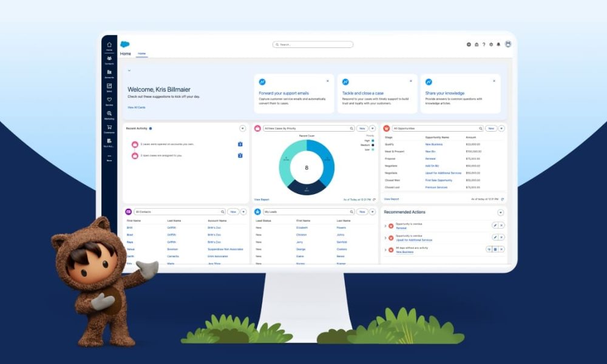Image resolution: width=607 pixels, height=364 pixels.
Task: Click the New button on All Opportunities
Action: (492, 129)
